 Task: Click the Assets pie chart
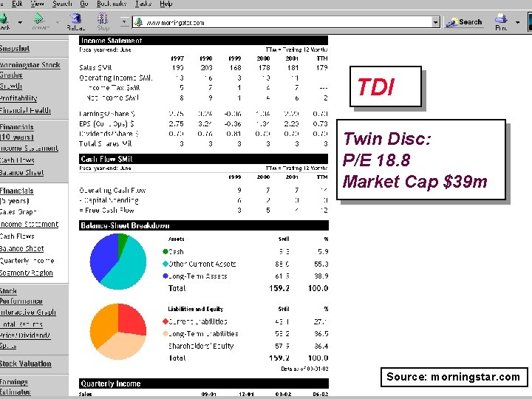118,262
